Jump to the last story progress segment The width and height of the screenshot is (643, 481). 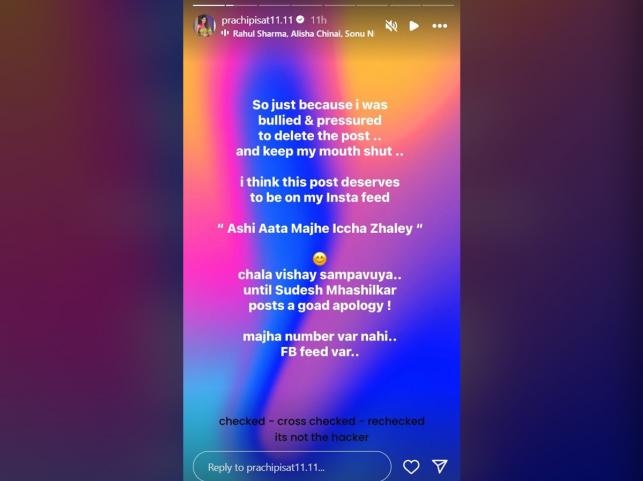tap(438, 5)
